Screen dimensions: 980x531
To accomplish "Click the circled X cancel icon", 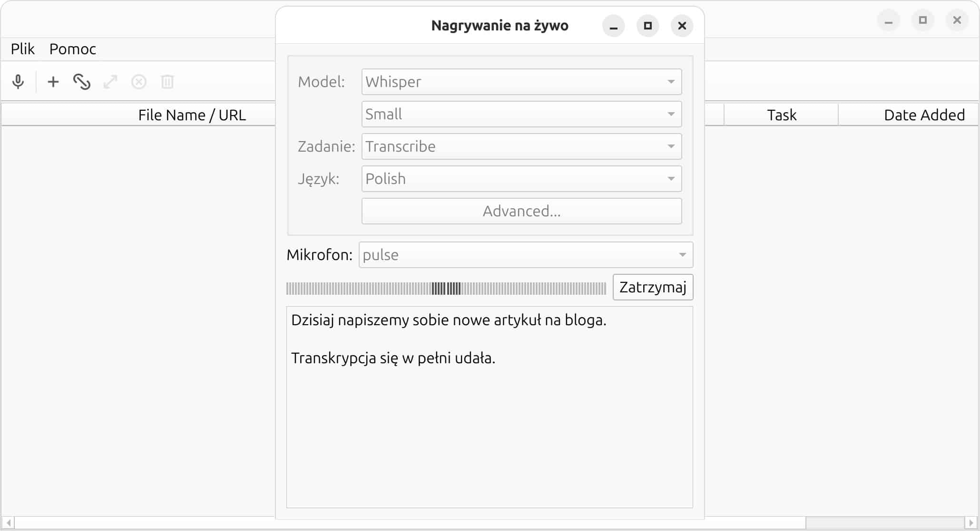I will tap(139, 82).
